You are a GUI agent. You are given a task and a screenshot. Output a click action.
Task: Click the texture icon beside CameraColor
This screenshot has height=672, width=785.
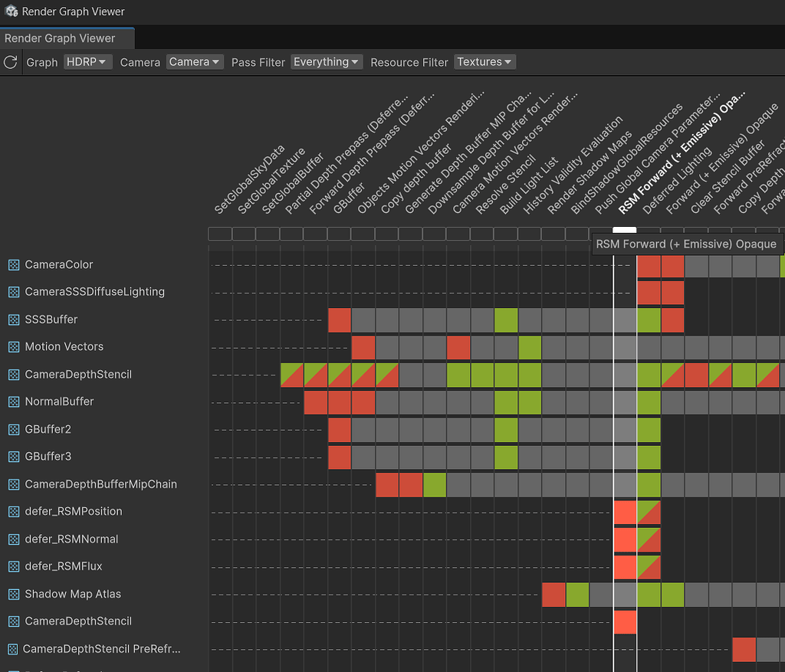pyautogui.click(x=14, y=264)
